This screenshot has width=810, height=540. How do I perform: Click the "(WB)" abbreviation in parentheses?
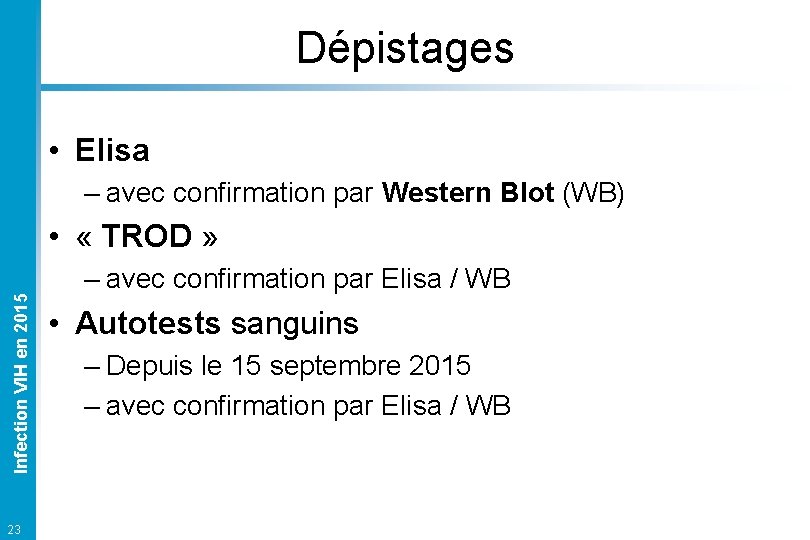click(593, 192)
